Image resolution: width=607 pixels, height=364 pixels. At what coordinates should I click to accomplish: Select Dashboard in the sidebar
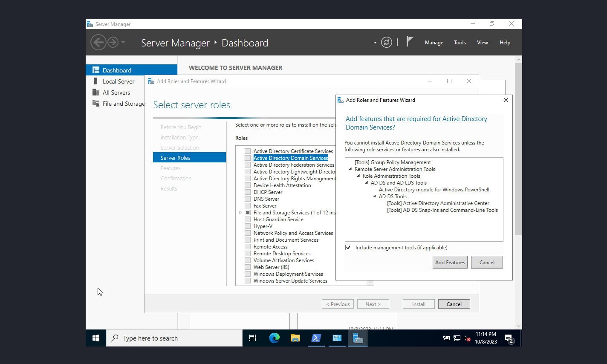coord(131,70)
